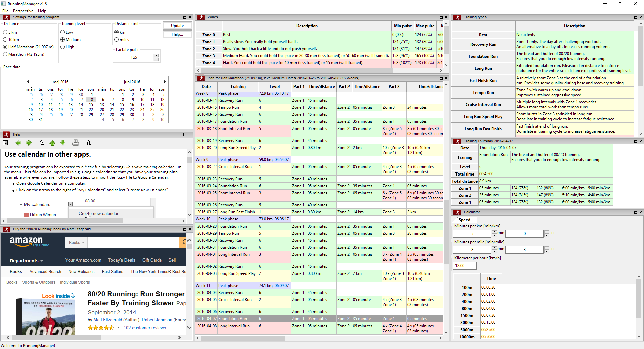The image size is (644, 349).
Task: Click the font size 'A' icon
Action: click(x=89, y=143)
